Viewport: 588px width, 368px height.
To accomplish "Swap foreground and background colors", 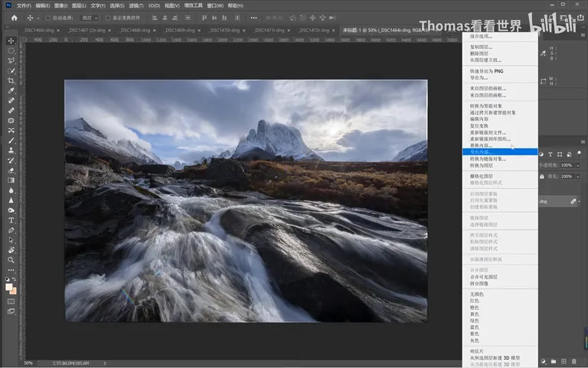I will [x=15, y=279].
